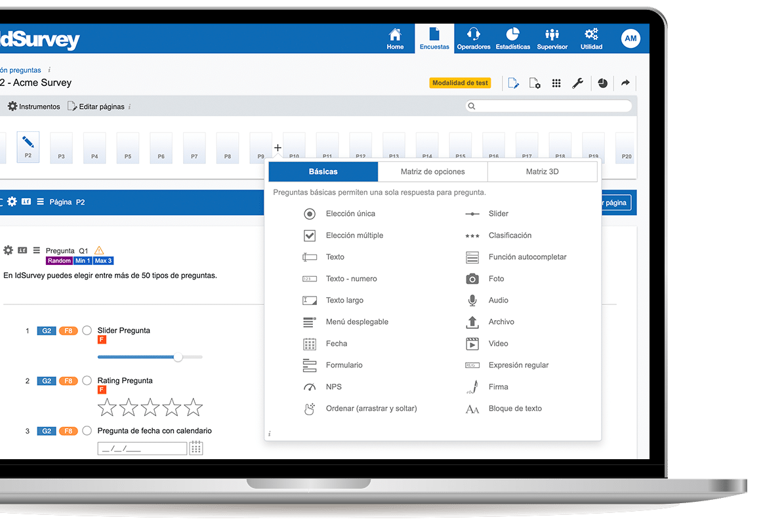The width and height of the screenshot is (763, 532).
Task: Click the plus icon between P9 and P10
Action: 278,148
